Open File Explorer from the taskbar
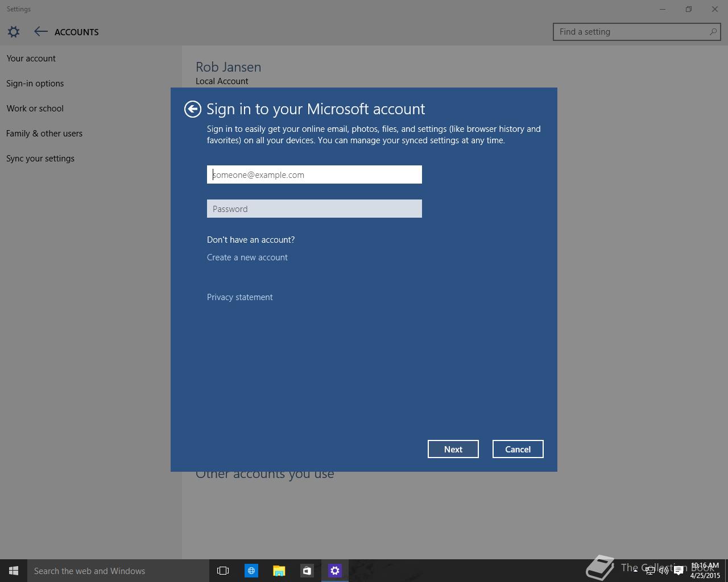This screenshot has height=582, width=728. click(x=279, y=571)
